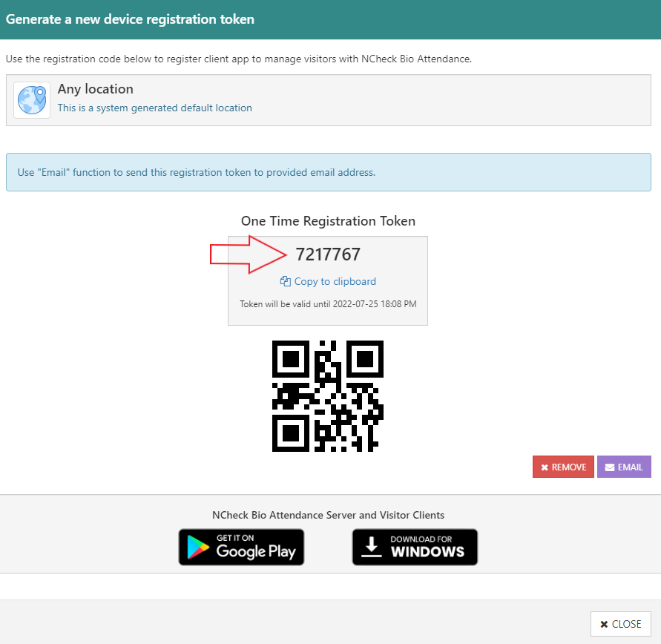
Task: Remove the registration token
Action: tap(563, 467)
